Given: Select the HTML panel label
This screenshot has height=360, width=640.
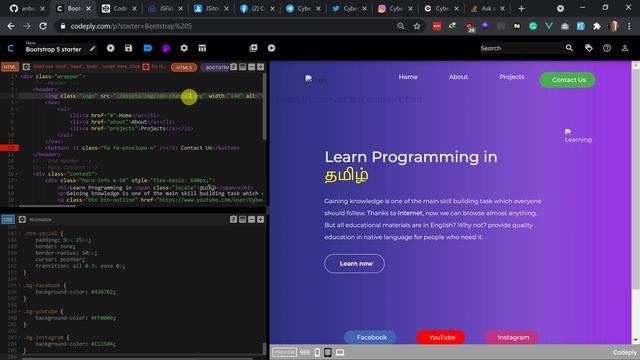Looking at the screenshot, I should [x=10, y=67].
